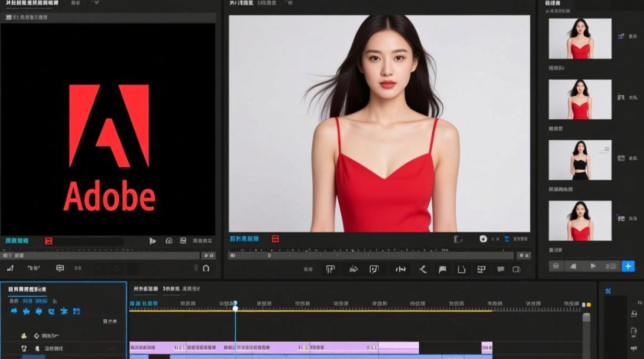Click the circular icon beside the source monitor play arrow
644x359 pixels.
169,241
